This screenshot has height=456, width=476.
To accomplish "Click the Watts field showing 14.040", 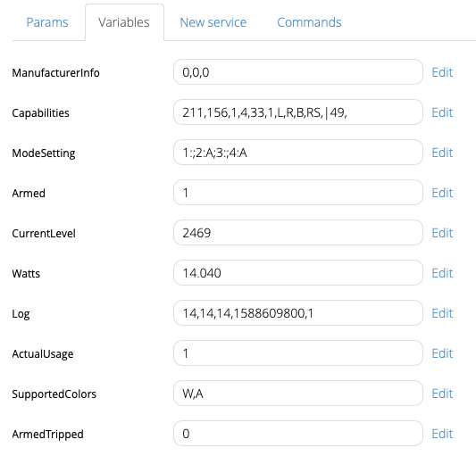I will point(298,273).
